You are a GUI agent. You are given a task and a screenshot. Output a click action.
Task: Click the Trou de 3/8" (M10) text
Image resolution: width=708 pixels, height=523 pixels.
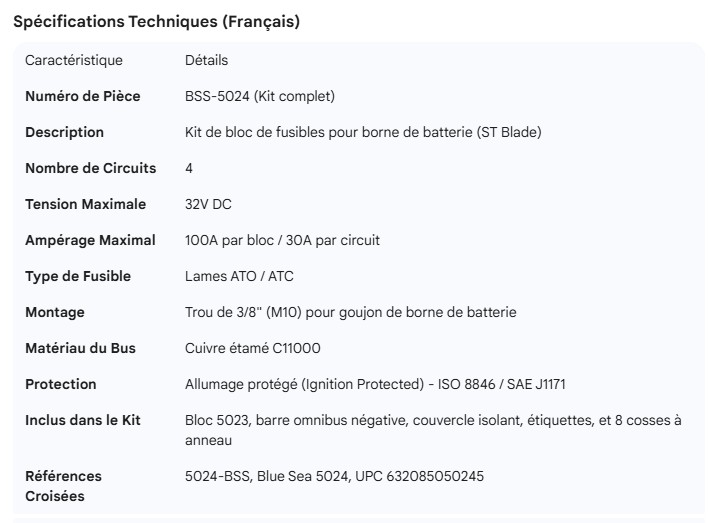click(x=350, y=312)
